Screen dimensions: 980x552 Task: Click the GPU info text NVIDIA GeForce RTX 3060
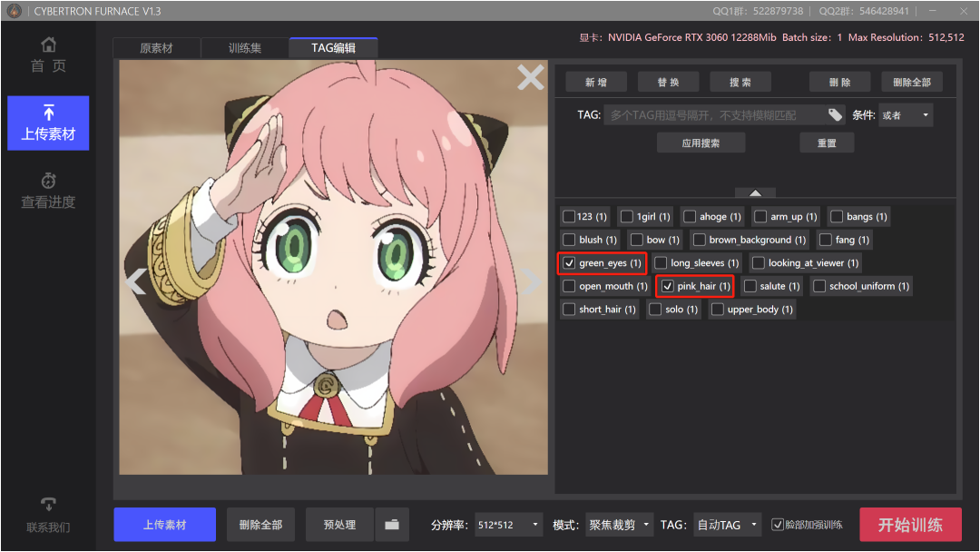tap(691, 37)
